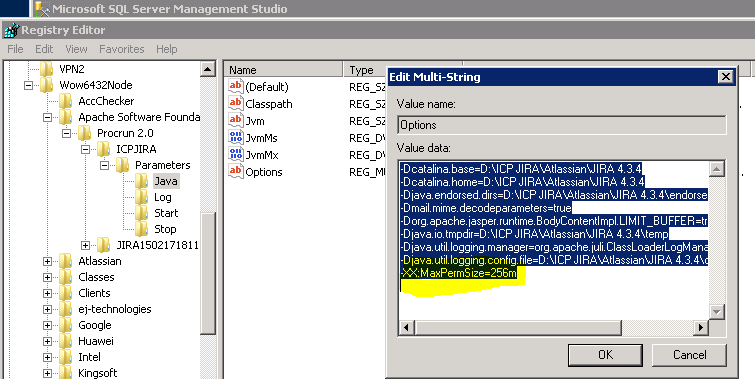The height and width of the screenshot is (379, 755).
Task: Click the Cancel button
Action: pyautogui.click(x=689, y=355)
